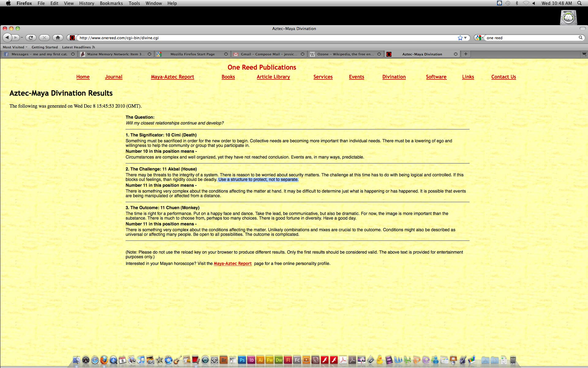The height and width of the screenshot is (368, 588).
Task: Follow the Maya-Aztec Report link in footer text
Action: [x=232, y=264]
